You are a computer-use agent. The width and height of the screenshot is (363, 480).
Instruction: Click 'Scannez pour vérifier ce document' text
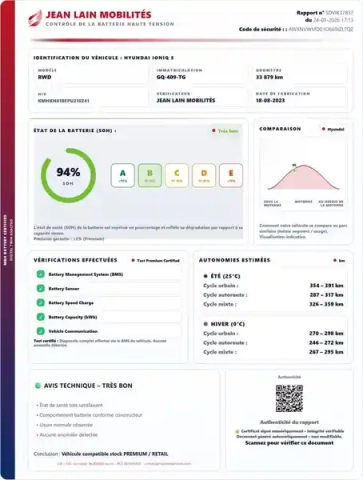tap(289, 443)
